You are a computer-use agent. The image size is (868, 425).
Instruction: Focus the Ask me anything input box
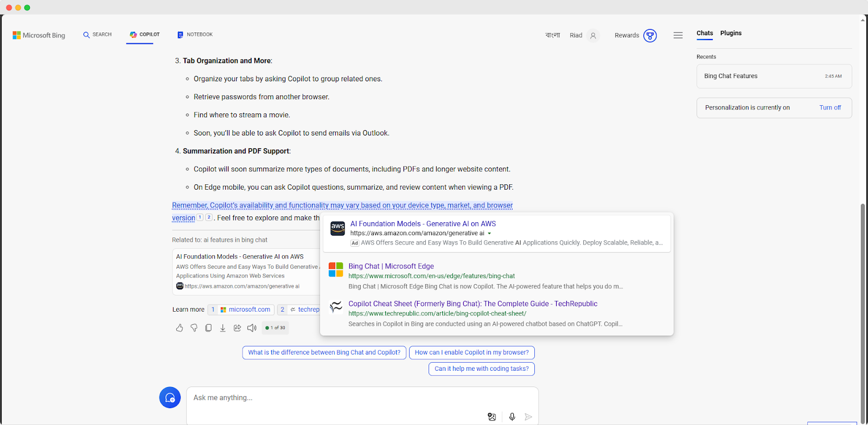tap(362, 398)
